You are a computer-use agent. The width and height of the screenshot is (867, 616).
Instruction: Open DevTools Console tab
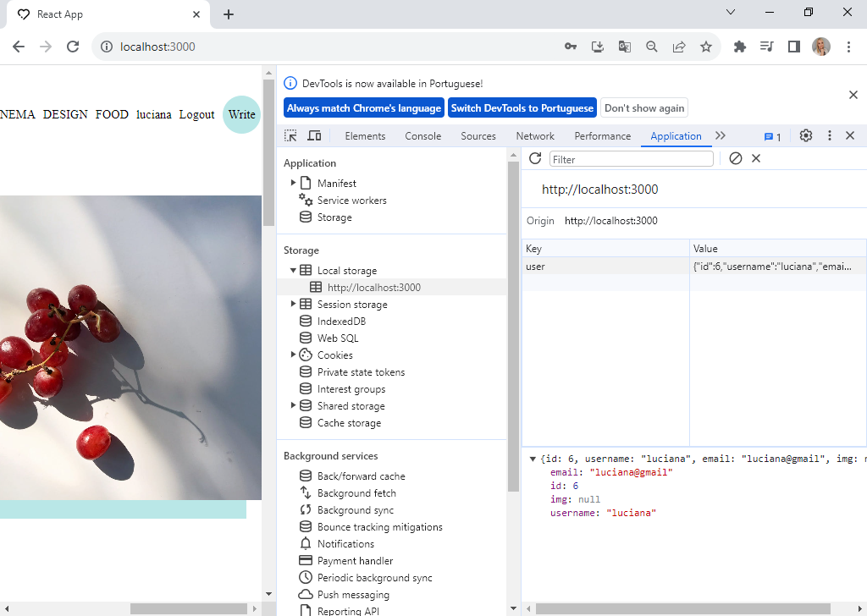(x=423, y=136)
